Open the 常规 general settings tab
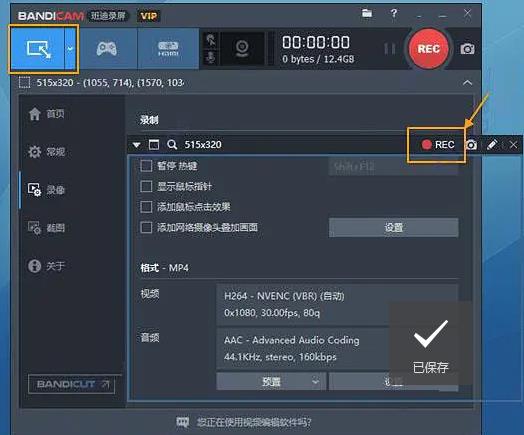Viewport: 524px width, 435px height. (47, 152)
